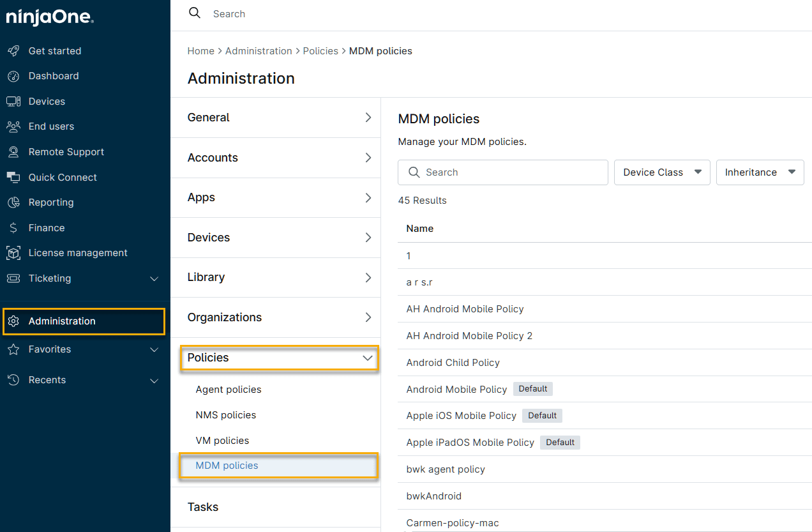Open Android Child Policy
The width and height of the screenshot is (812, 532).
[x=453, y=363]
